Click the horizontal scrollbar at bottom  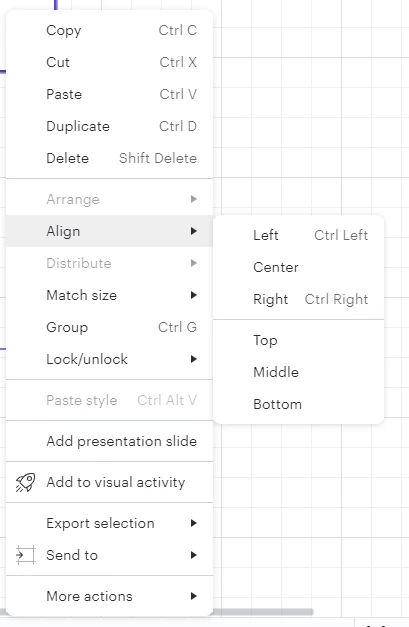tap(263, 612)
